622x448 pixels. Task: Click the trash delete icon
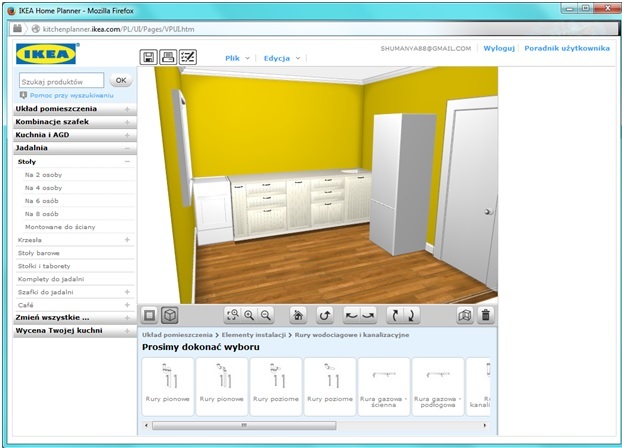(x=486, y=315)
